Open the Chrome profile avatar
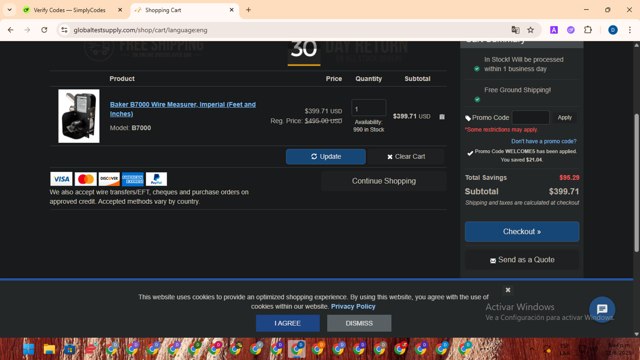Viewport: 640px width, 360px height. click(x=613, y=30)
